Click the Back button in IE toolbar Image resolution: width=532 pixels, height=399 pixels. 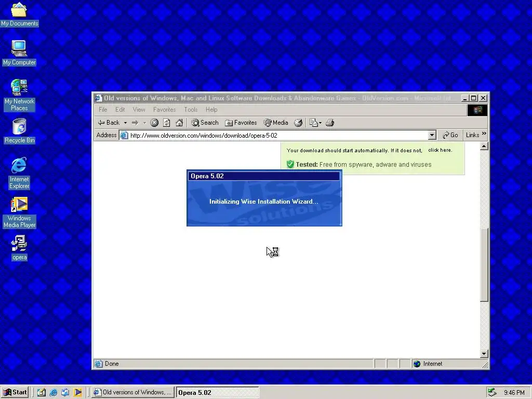tap(109, 123)
